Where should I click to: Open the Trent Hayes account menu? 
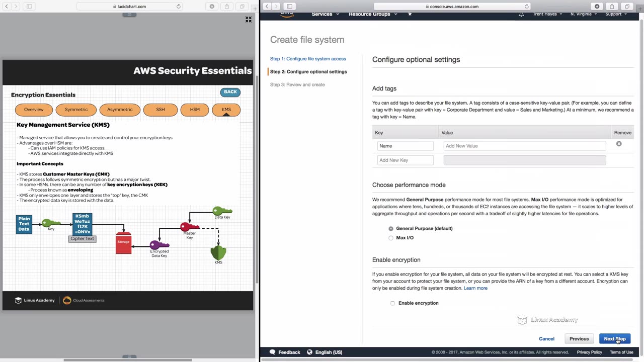(x=547, y=14)
